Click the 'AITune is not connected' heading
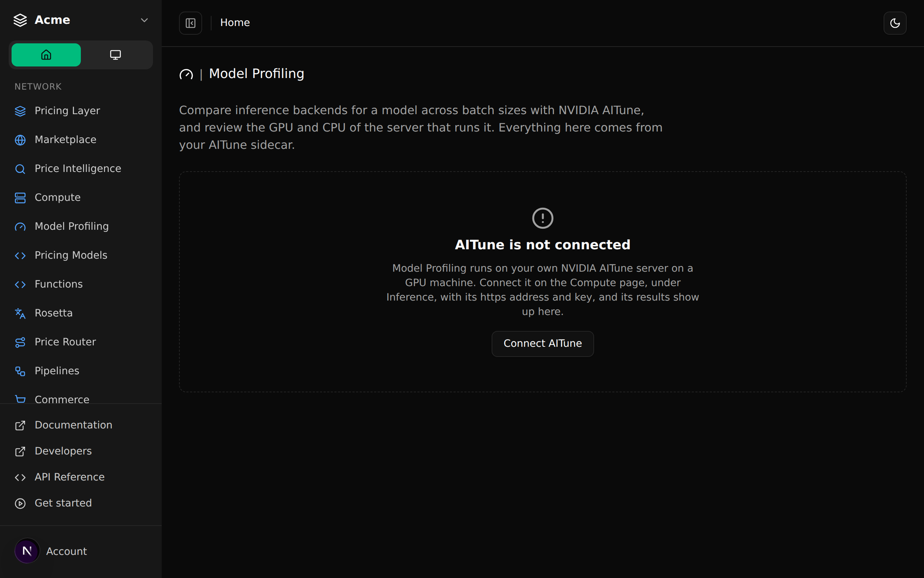 tap(542, 245)
